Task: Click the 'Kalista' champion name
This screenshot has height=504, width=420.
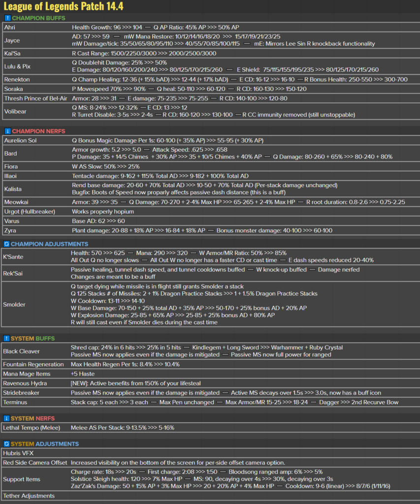Action: [x=13, y=189]
